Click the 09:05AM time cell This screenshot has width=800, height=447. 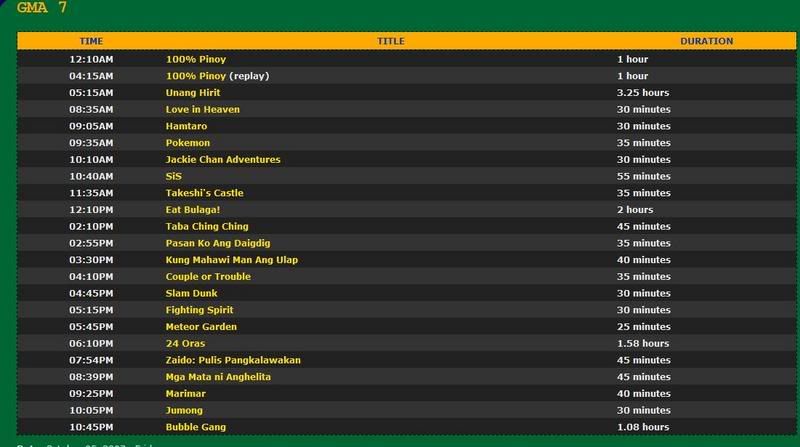[x=91, y=126]
